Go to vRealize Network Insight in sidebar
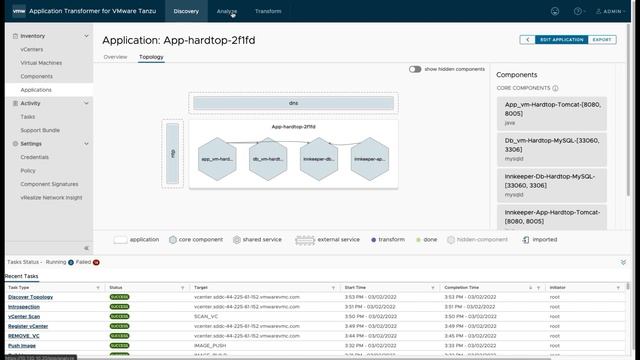The image size is (640, 360). click(51, 198)
